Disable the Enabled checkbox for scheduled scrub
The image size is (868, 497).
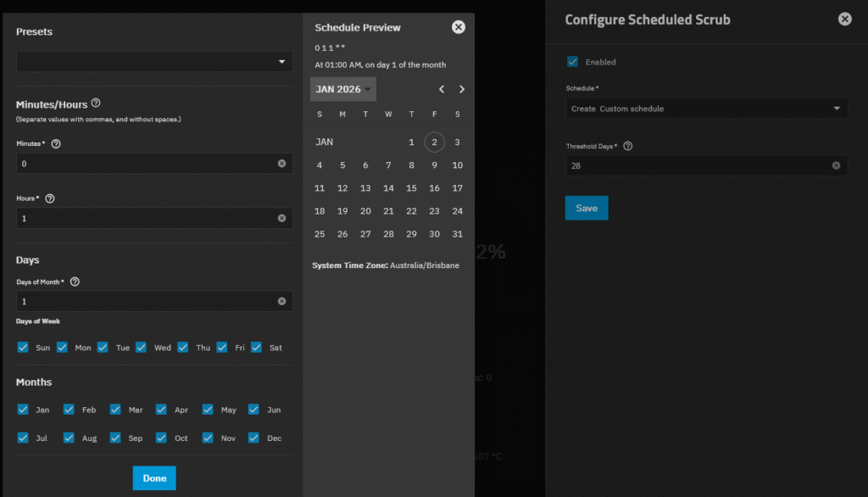(572, 61)
